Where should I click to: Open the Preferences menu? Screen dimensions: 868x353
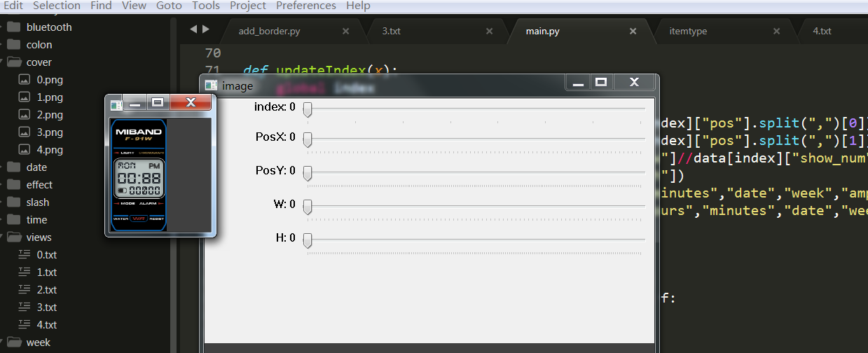[306, 6]
